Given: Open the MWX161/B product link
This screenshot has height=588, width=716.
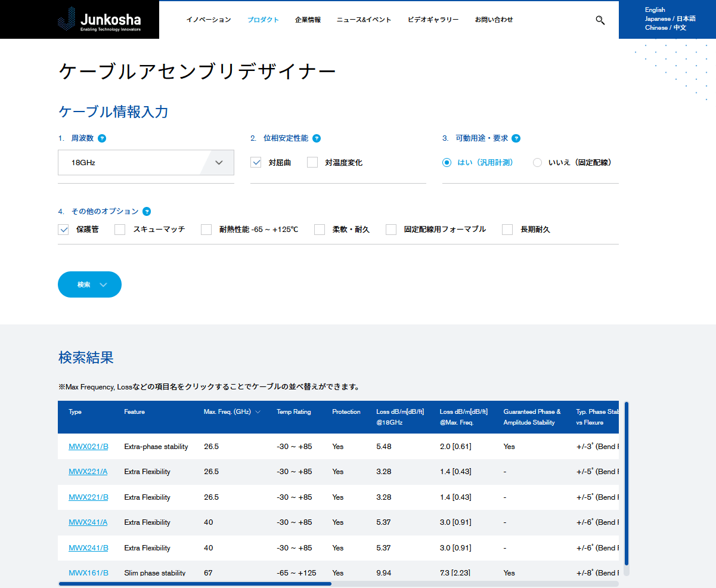Looking at the screenshot, I should pyautogui.click(x=87, y=572).
